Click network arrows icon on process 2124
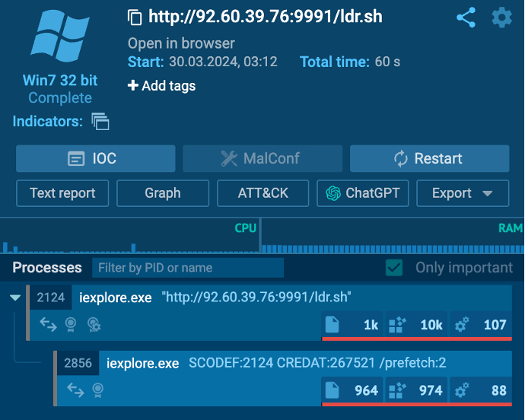This screenshot has width=525, height=420. tap(49, 325)
